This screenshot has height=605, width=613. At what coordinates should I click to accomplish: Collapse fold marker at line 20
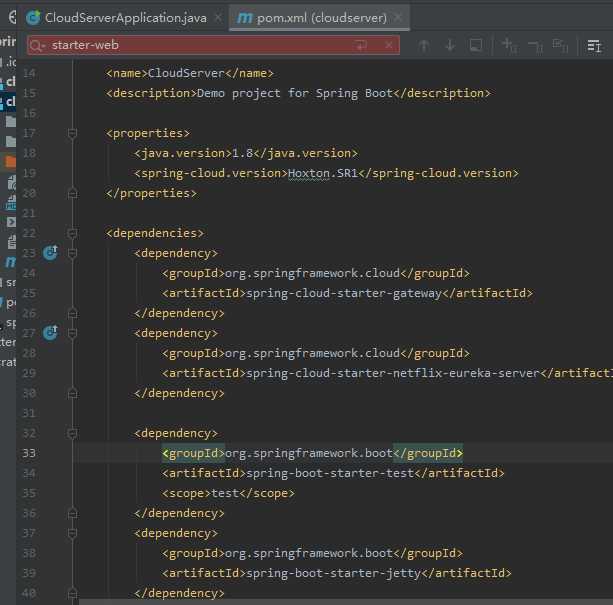click(72, 193)
